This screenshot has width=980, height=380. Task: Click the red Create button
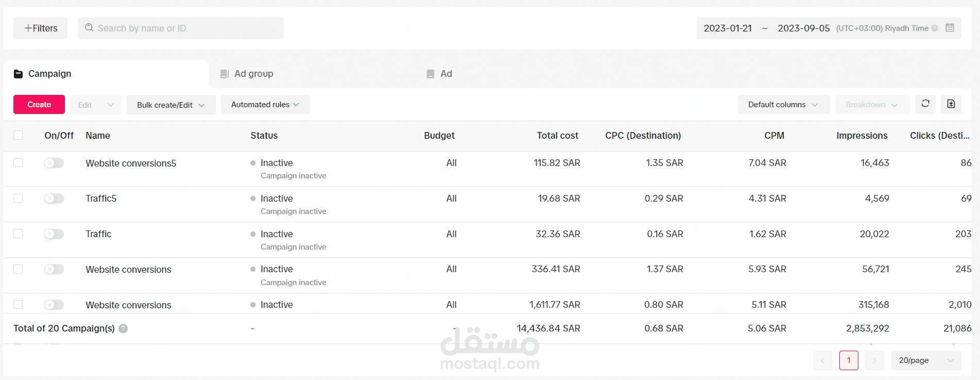point(39,105)
